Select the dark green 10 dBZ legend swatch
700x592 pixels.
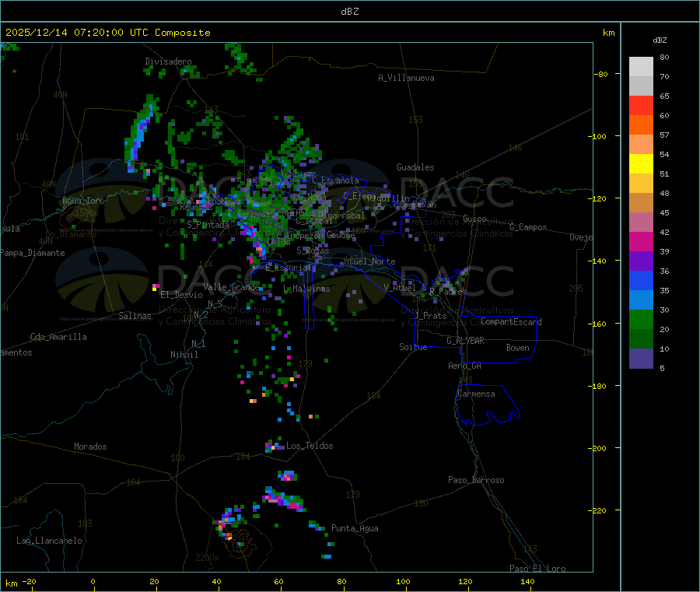[641, 339]
